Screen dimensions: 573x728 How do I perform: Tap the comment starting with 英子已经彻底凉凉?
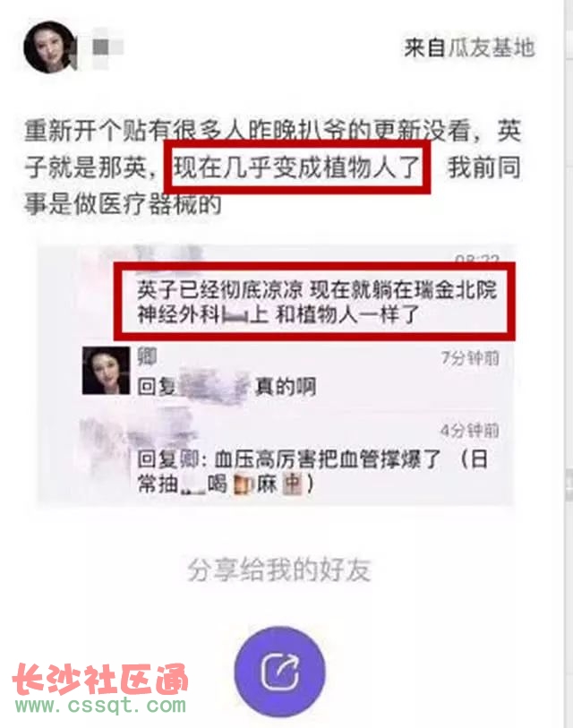tap(316, 302)
